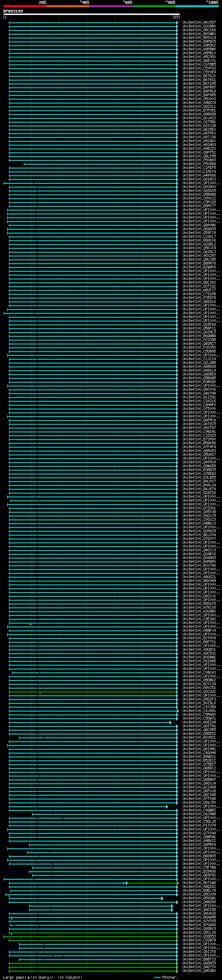Click the green alignment bar for UniRef100_Q4D3B0
The height and width of the screenshot is (980, 222).
click(93, 971)
